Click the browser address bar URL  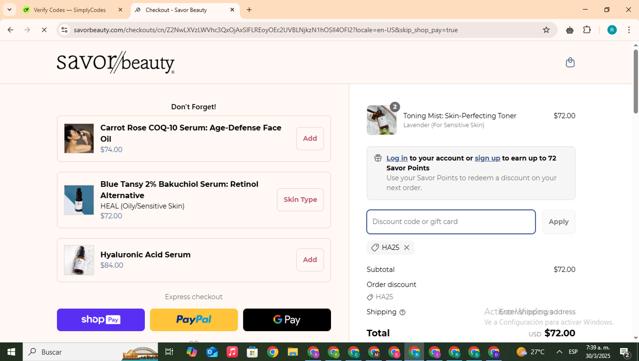pyautogui.click(x=266, y=30)
